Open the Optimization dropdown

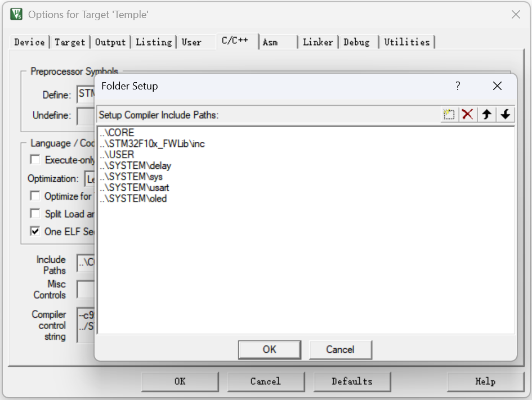(90, 179)
